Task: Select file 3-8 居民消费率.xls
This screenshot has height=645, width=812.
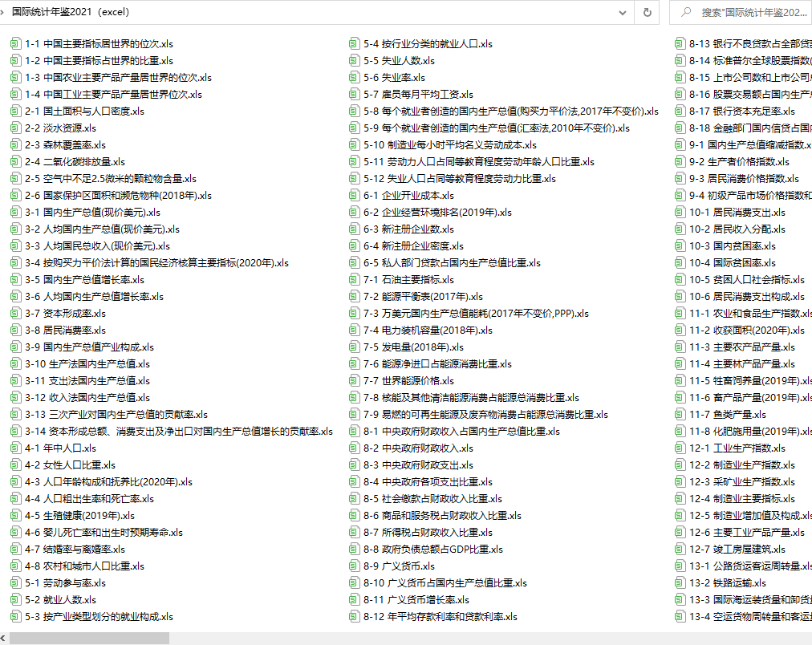Action: [x=64, y=331]
